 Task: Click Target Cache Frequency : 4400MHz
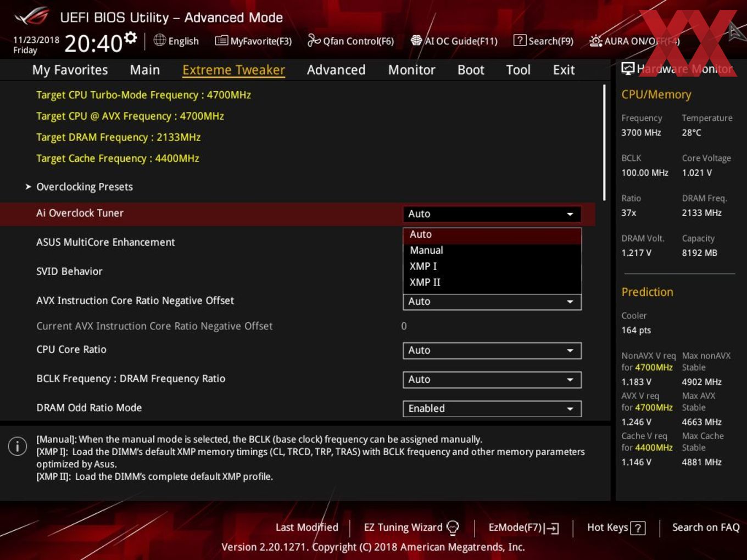tap(118, 158)
